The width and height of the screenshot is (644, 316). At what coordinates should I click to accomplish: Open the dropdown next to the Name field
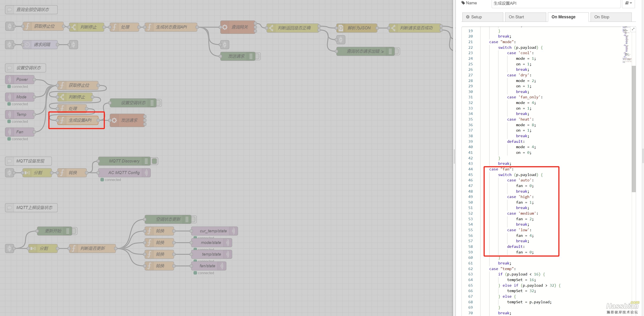click(628, 3)
